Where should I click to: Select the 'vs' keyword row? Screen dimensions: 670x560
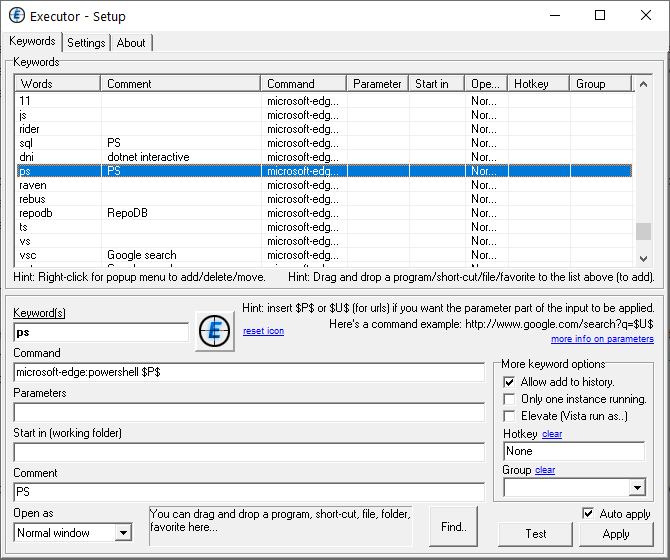(x=324, y=241)
